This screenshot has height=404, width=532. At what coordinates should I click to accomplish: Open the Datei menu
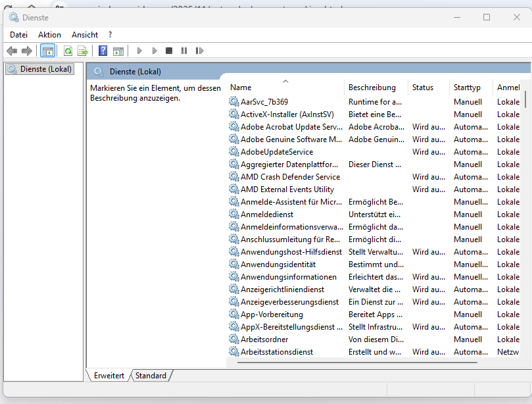coord(18,35)
